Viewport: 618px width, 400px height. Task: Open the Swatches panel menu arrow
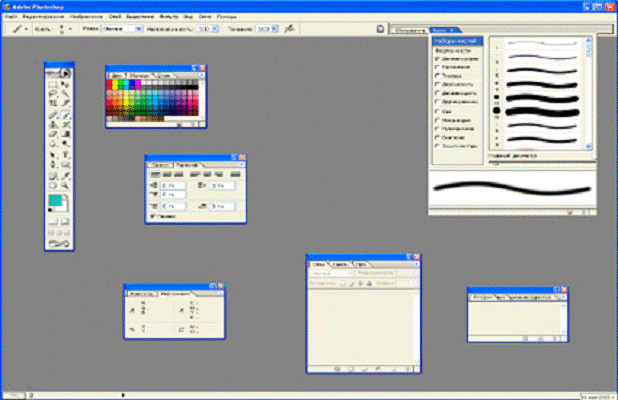coord(202,75)
